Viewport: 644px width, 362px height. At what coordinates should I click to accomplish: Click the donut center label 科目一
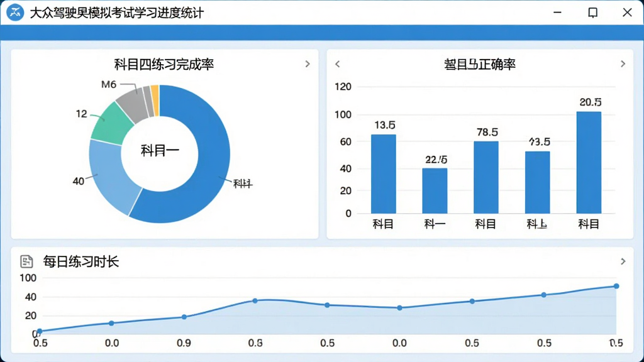tap(160, 151)
